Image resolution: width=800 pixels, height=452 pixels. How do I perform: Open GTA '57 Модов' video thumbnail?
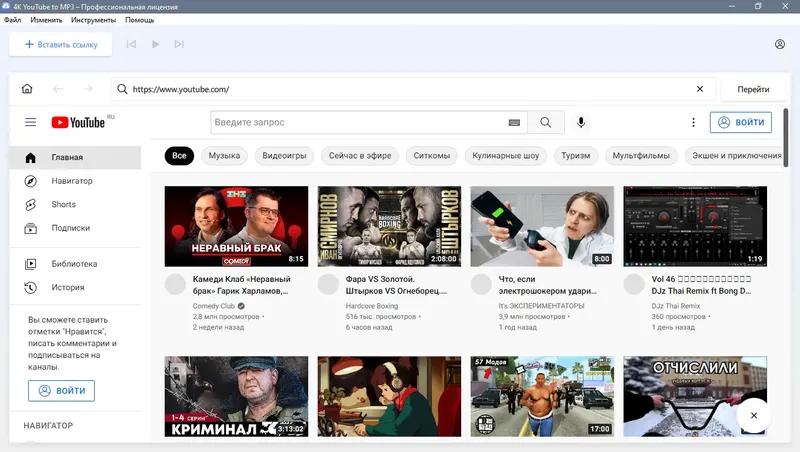pyautogui.click(x=542, y=396)
